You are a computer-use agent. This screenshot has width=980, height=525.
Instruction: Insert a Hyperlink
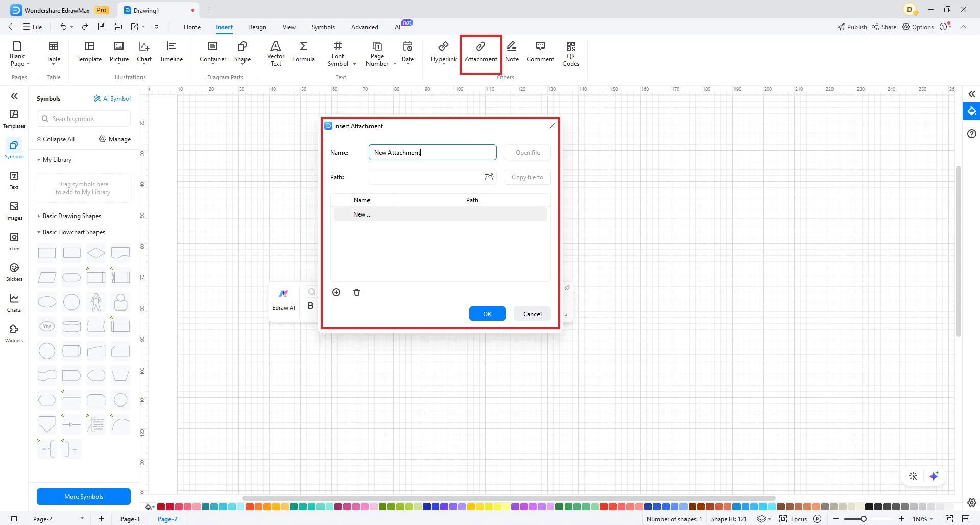pyautogui.click(x=444, y=52)
